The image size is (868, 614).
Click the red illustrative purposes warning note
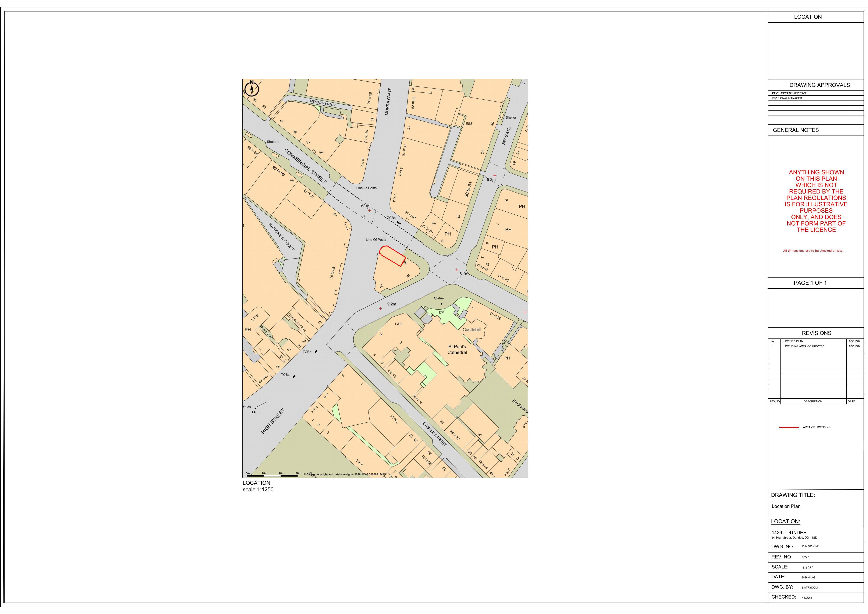click(x=816, y=201)
